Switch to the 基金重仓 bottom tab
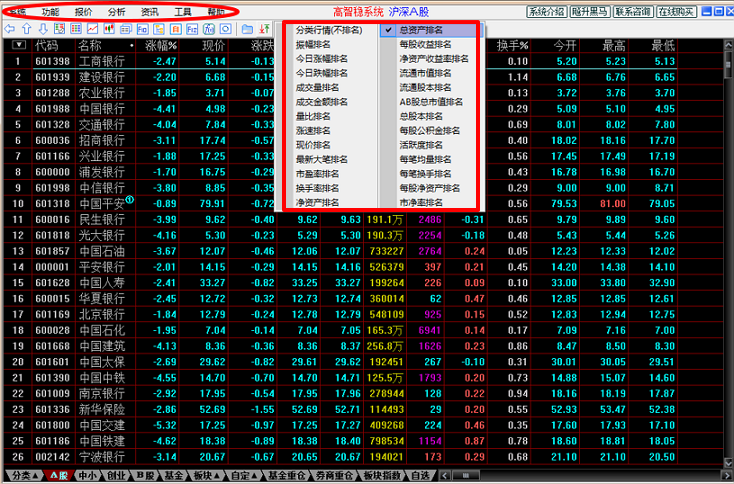The image size is (734, 484). click(x=286, y=476)
